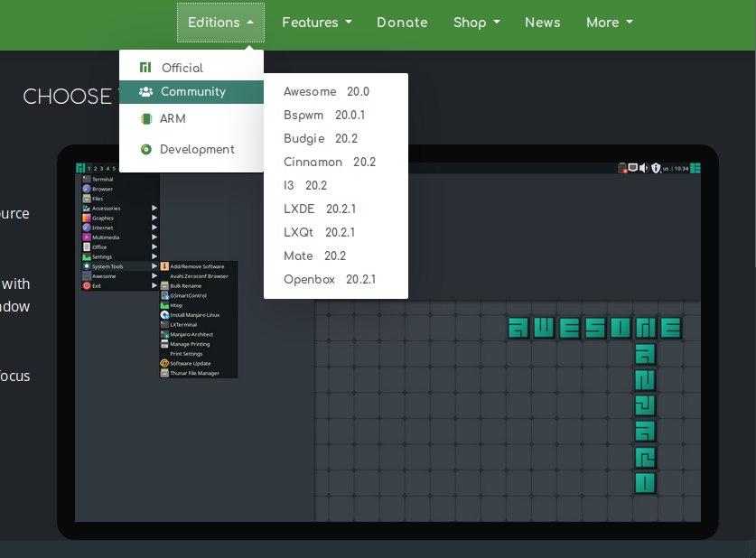Click GSmartControl in the screenshot's submenu
756x558 pixels.
[198, 295]
